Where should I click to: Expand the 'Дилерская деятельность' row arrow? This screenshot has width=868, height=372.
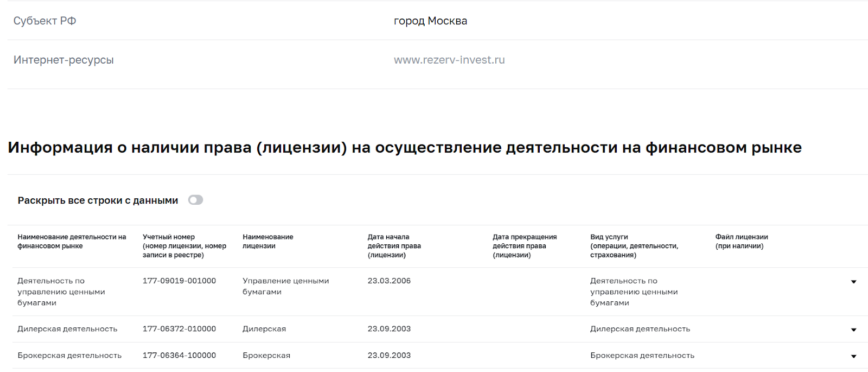[853, 330]
